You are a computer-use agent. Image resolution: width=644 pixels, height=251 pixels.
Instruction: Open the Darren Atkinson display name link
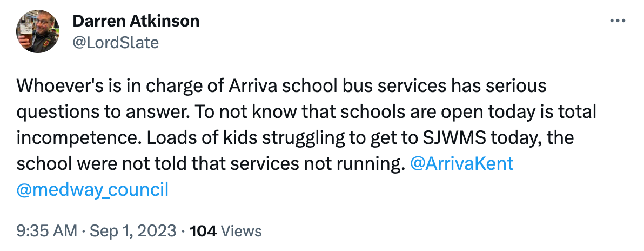tap(136, 21)
